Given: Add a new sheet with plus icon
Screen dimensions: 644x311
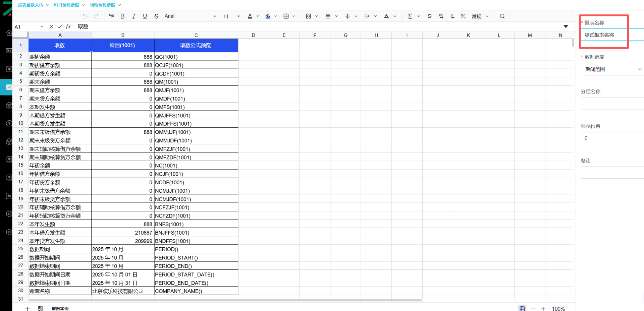Looking at the screenshot, I should click(28, 308).
